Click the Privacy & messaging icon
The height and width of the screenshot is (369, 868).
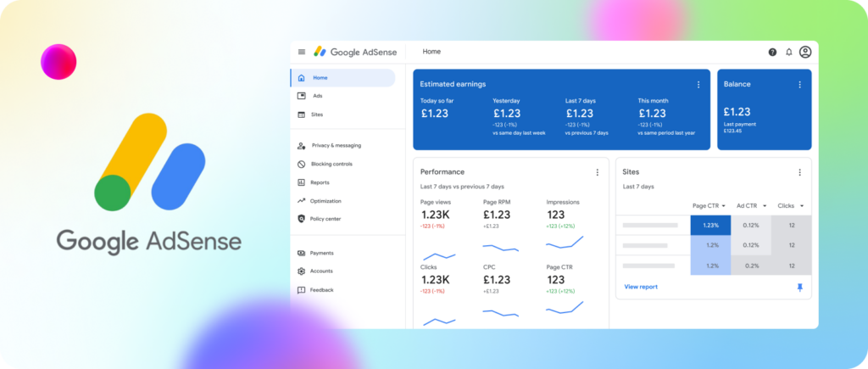pos(301,146)
